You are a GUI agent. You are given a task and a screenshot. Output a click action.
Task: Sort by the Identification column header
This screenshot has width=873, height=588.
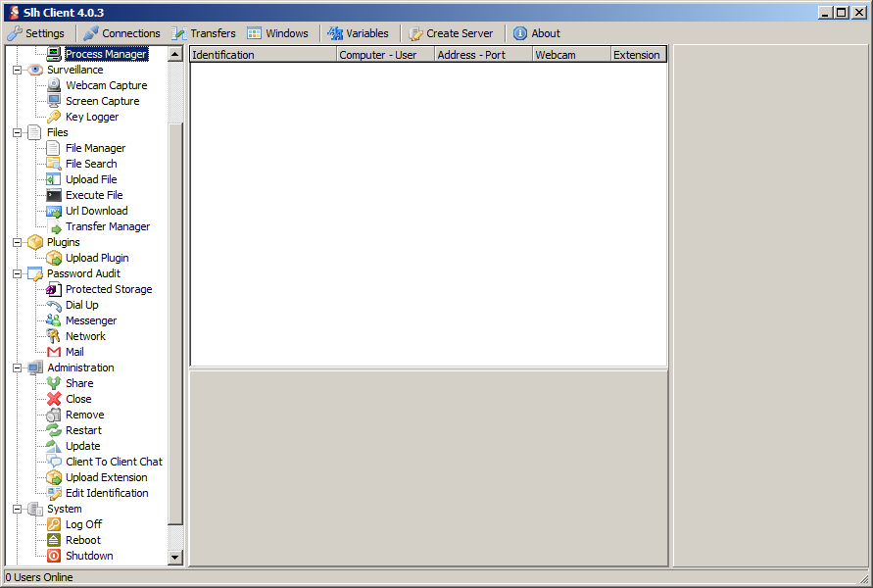[263, 55]
